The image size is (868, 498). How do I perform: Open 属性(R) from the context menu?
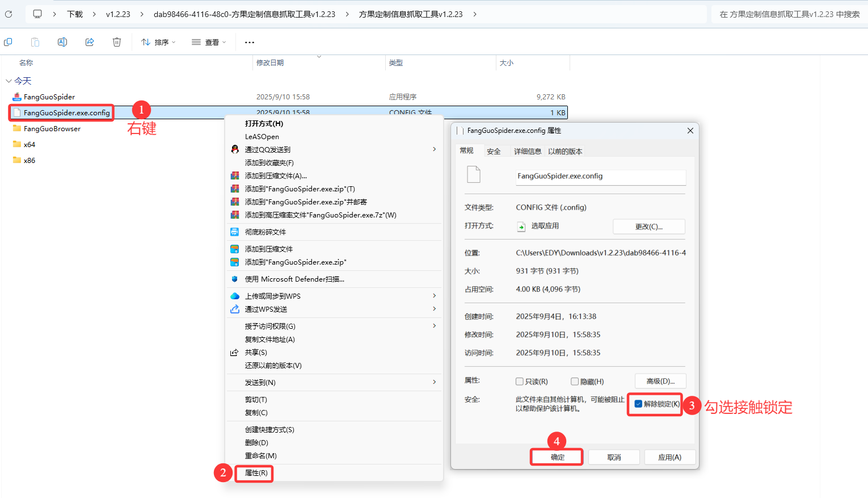[256, 473]
